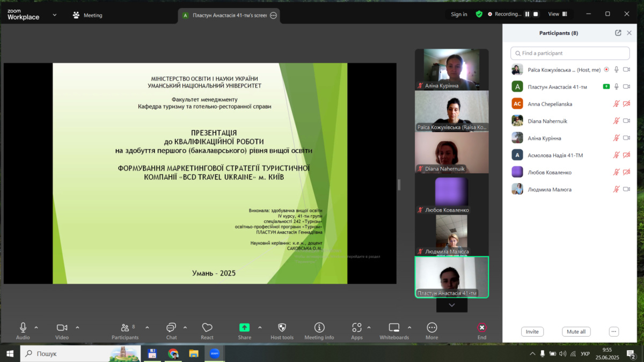
Task: Click the Zoom icon in the taskbar
Action: [215, 353]
